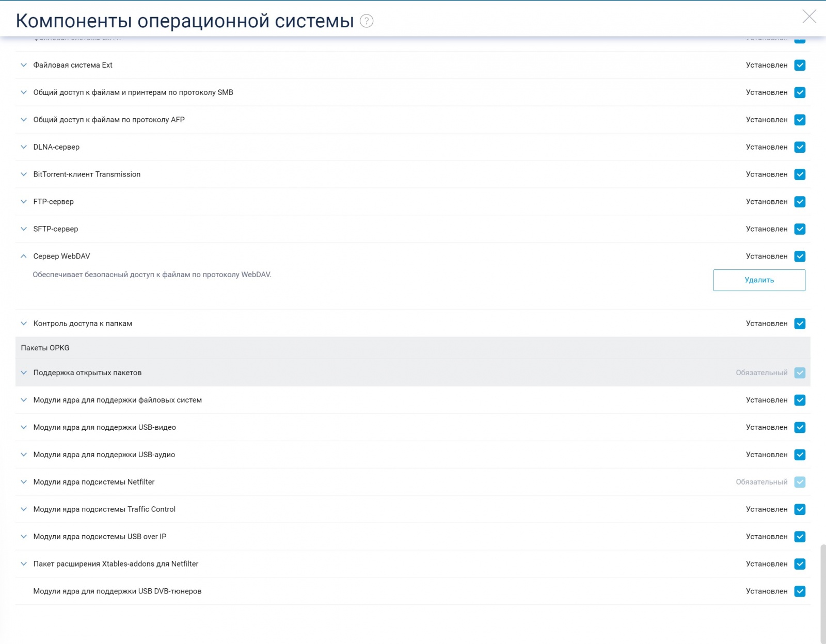Expand Traffic Control kernel modules row
The image size is (826, 644).
(24, 509)
